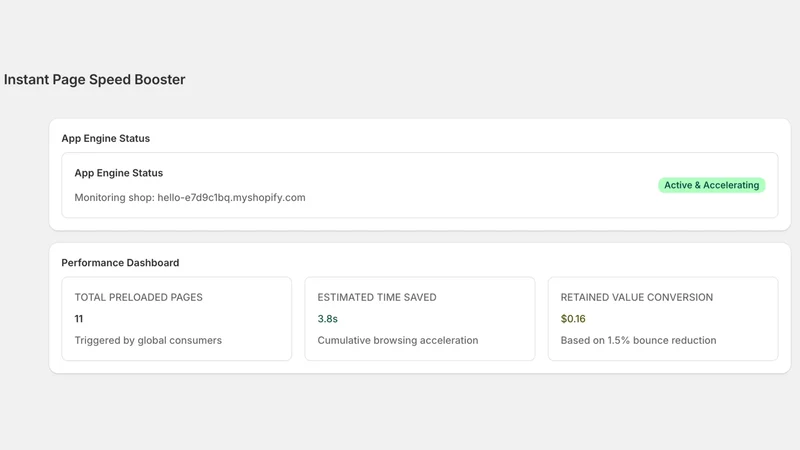Click the 3.8s time saved value
This screenshot has height=450, width=800.
click(328, 319)
